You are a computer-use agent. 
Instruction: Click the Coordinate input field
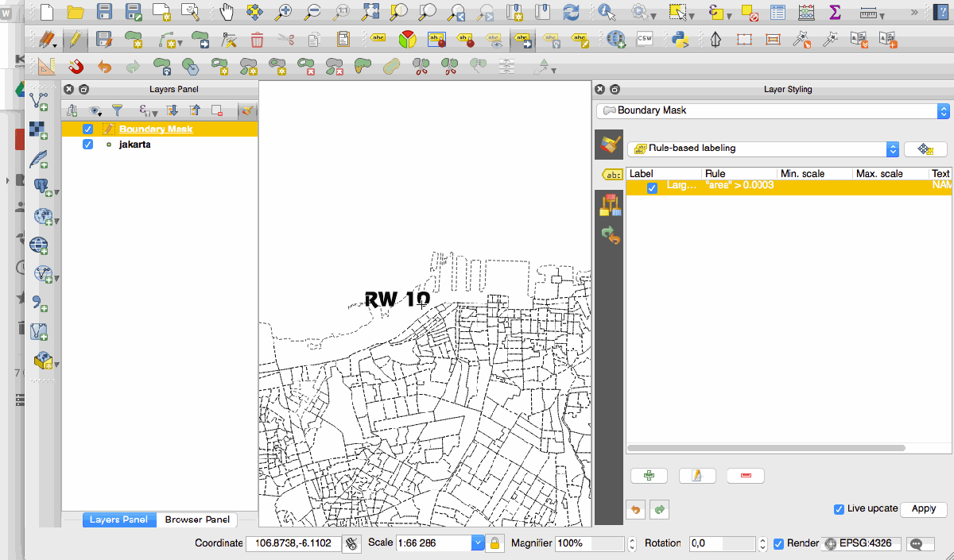[x=293, y=543]
